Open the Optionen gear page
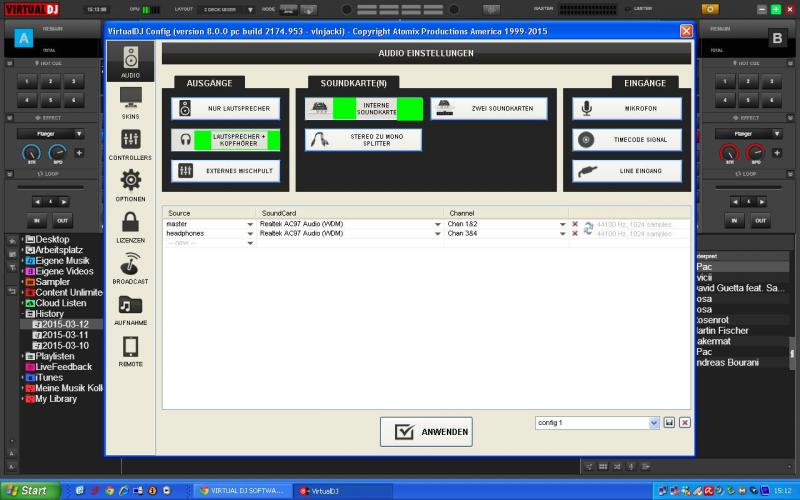Image resolution: width=800 pixels, height=500 pixels. pos(130,186)
